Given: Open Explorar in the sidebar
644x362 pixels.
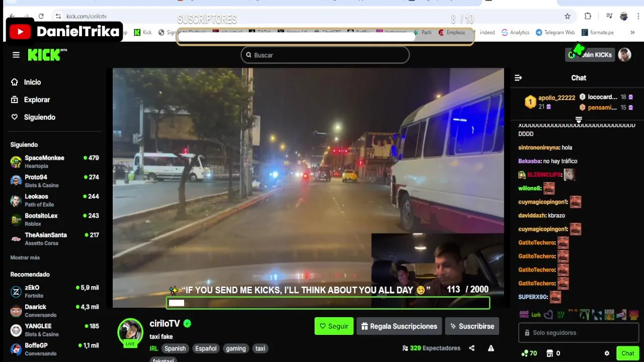Looking at the screenshot, I should pyautogui.click(x=30, y=100).
